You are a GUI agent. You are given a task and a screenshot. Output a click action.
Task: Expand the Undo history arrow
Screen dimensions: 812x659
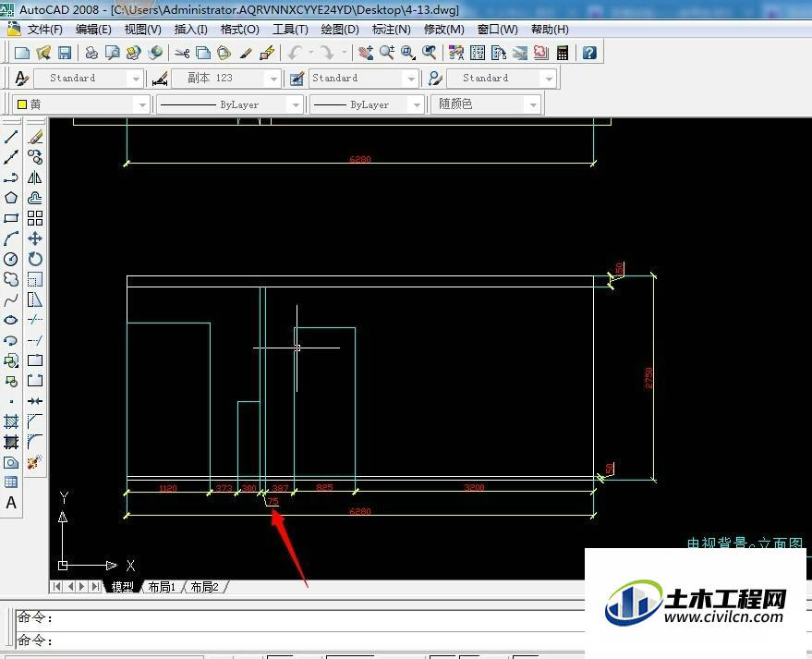[310, 53]
